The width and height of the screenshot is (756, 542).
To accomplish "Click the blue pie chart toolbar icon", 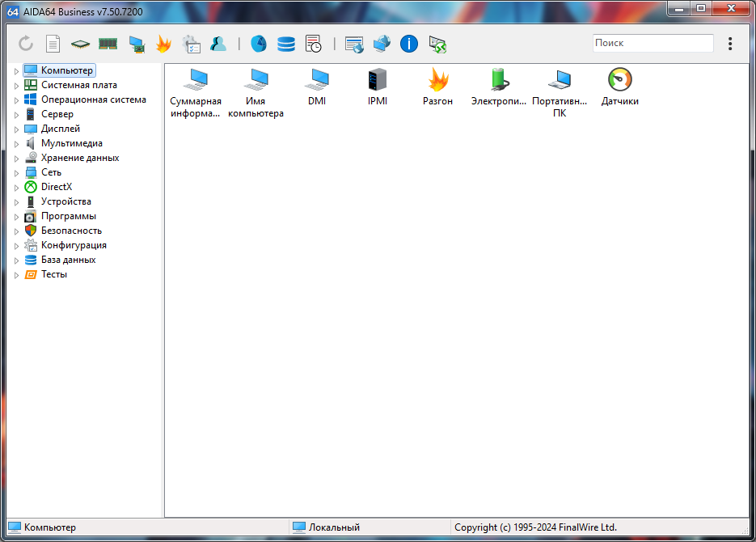I will (259, 44).
